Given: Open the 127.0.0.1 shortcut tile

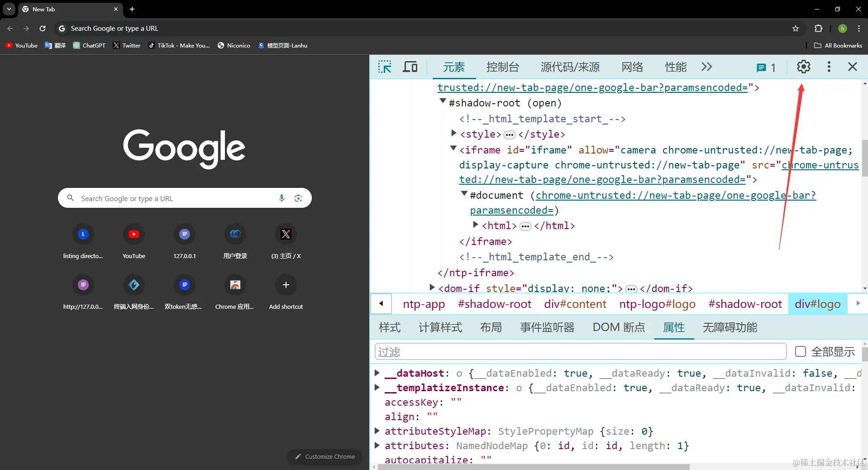Looking at the screenshot, I should click(x=185, y=241).
